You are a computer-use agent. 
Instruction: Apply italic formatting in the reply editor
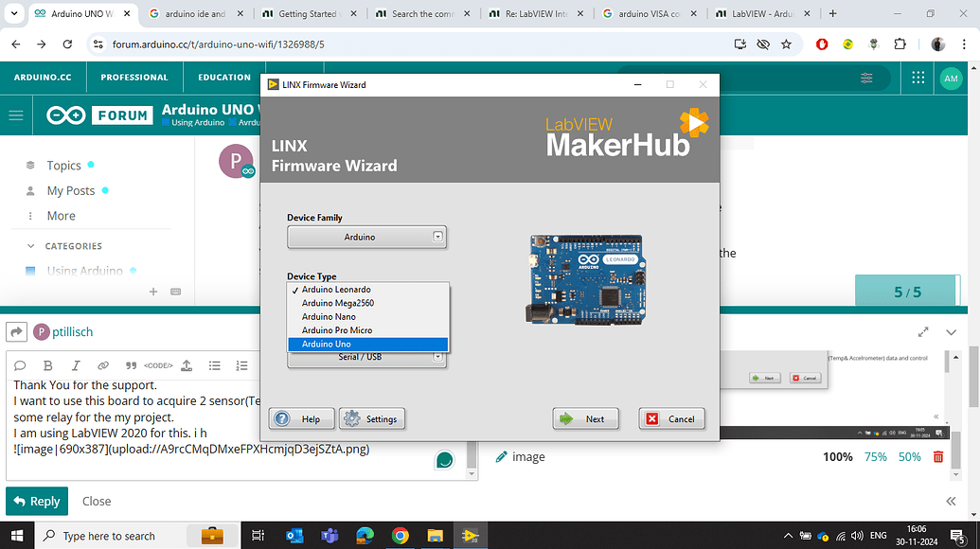pyautogui.click(x=76, y=365)
